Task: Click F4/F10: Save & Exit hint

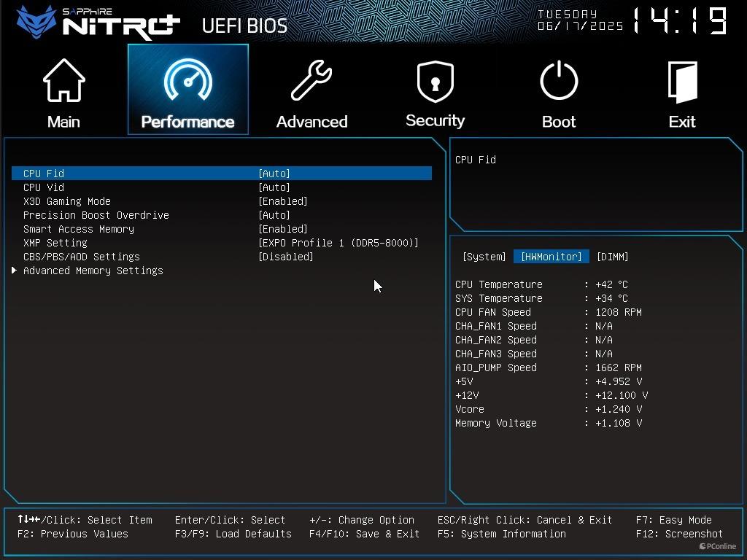Action: (365, 534)
